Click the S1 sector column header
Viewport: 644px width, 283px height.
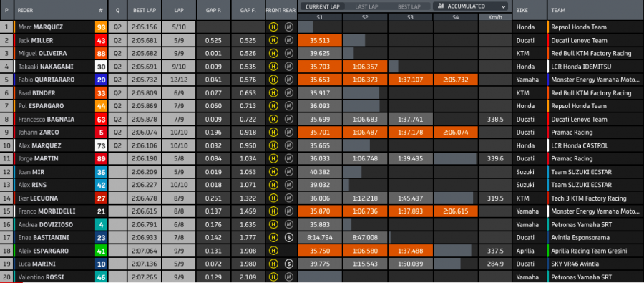point(320,17)
